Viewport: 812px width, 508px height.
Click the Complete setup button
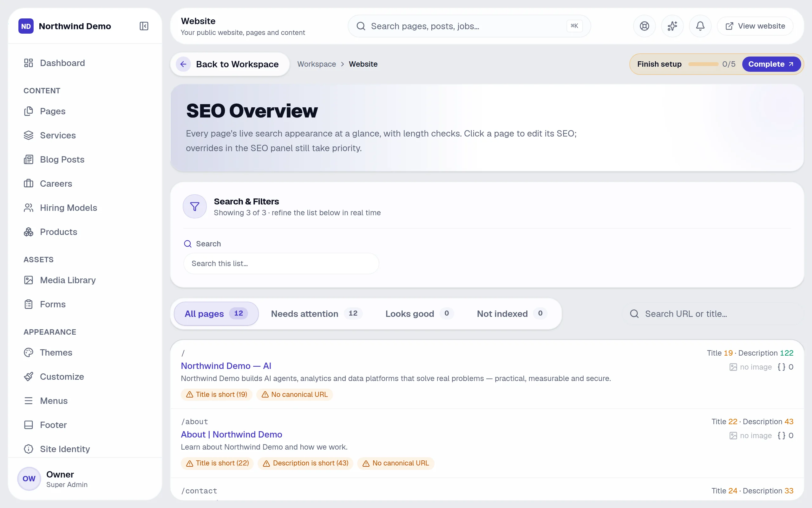tap(771, 64)
